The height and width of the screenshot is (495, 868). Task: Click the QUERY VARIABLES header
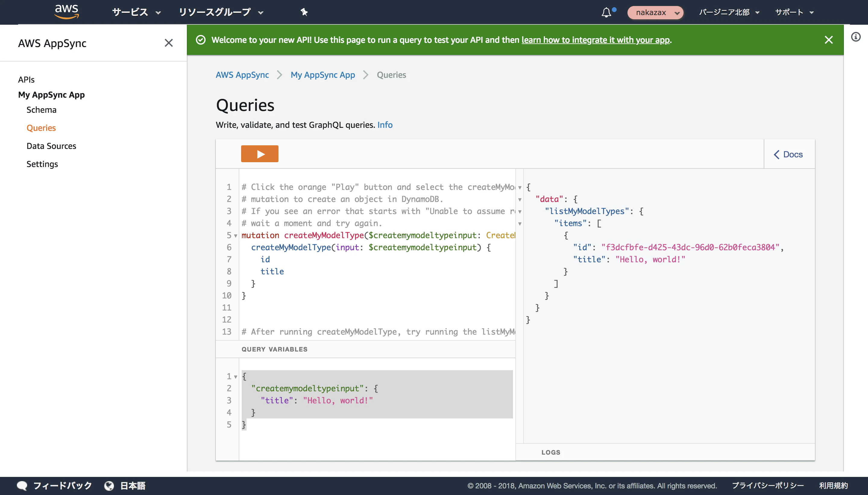tap(275, 349)
